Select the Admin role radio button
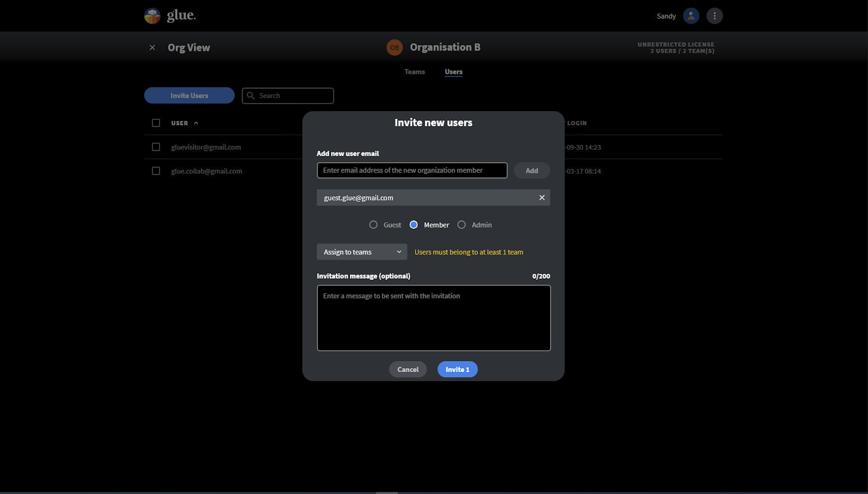The image size is (868, 494). pyautogui.click(x=462, y=224)
